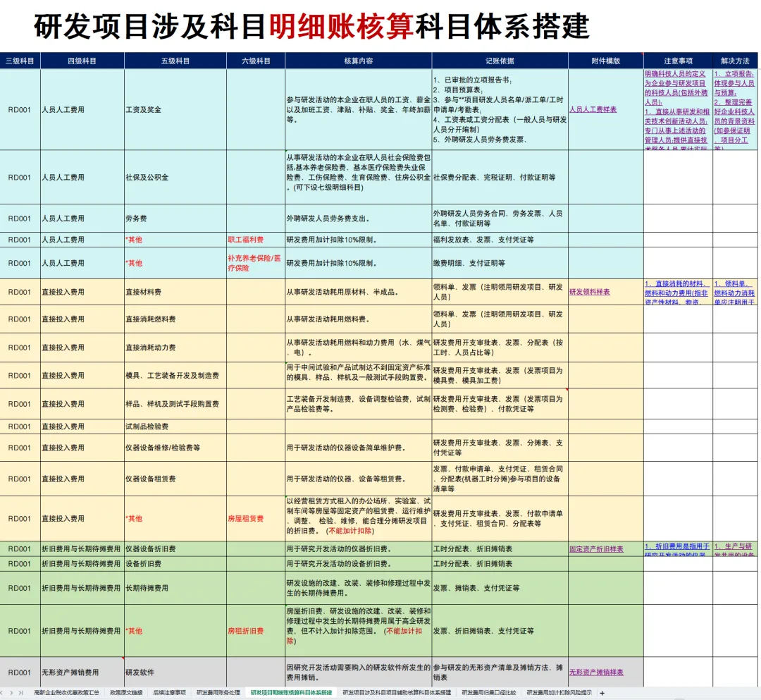Screen dimensions: 761x700
Task: Open the 政策原文链接 sheet tab
Action: tap(126, 693)
